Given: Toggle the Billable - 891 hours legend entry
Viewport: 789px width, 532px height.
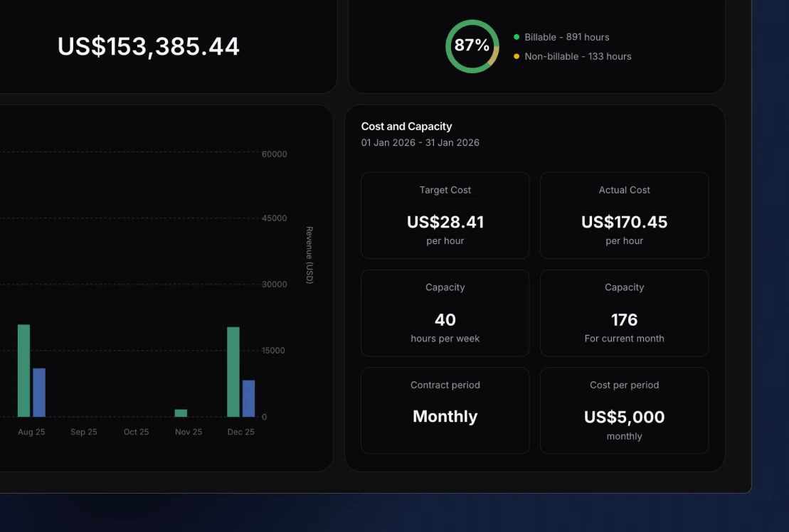Looking at the screenshot, I should [566, 37].
